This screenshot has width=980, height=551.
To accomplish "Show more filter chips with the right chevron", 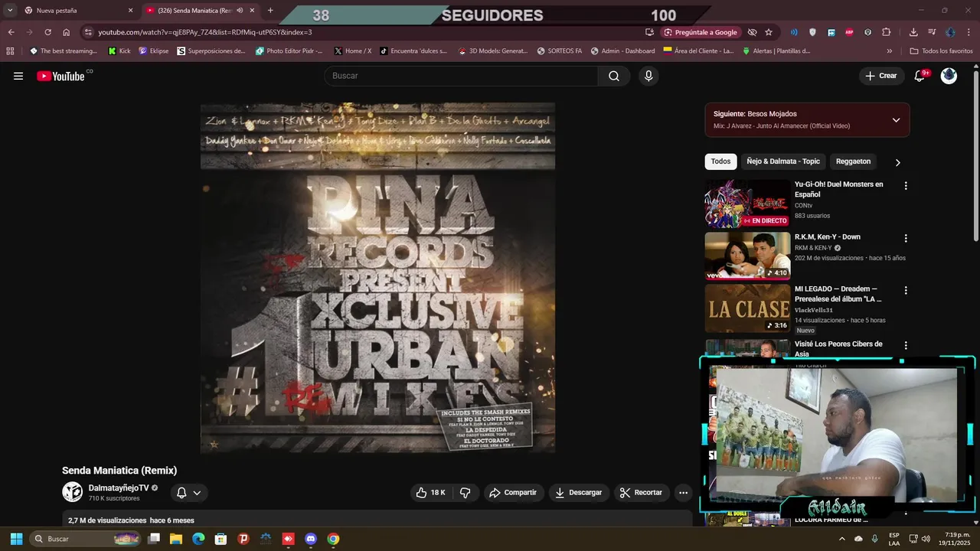I will tap(897, 162).
